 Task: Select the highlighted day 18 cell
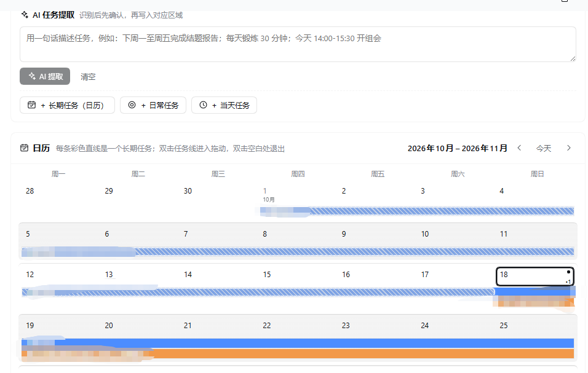click(x=535, y=277)
